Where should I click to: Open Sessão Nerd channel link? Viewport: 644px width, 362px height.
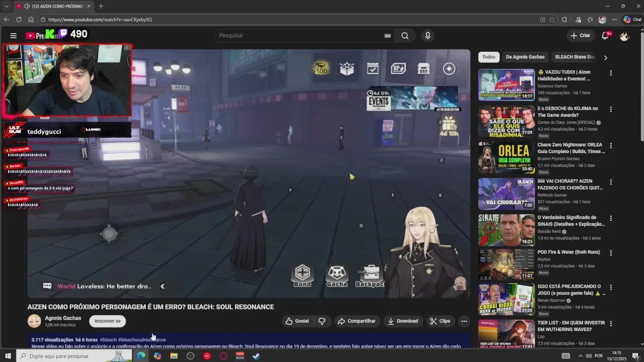point(549,231)
